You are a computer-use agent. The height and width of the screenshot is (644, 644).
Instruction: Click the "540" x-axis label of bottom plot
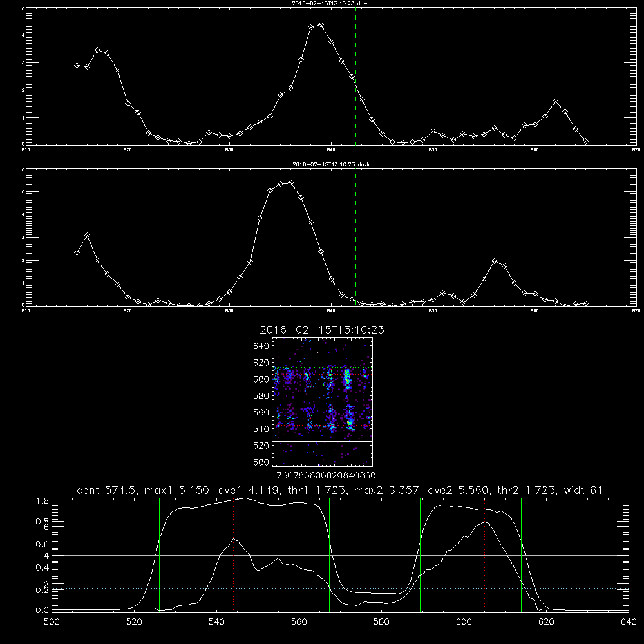click(216, 622)
